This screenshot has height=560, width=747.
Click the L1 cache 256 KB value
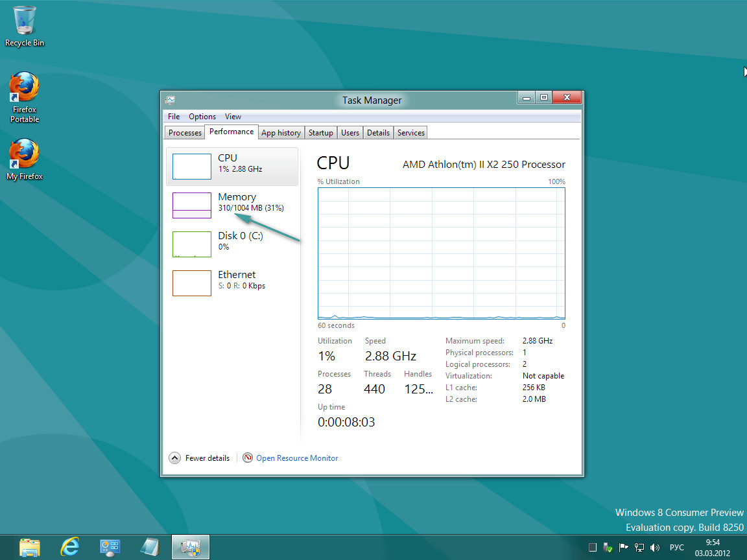click(534, 388)
